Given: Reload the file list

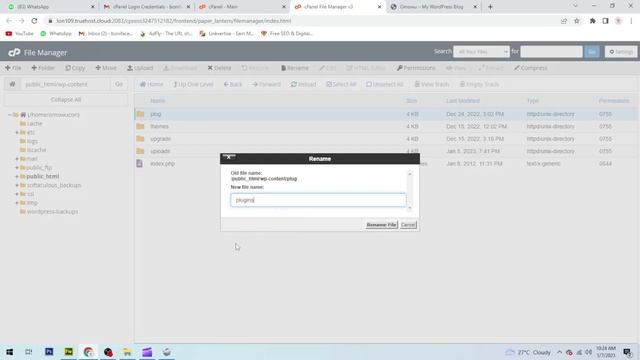Looking at the screenshot, I should tap(303, 84).
